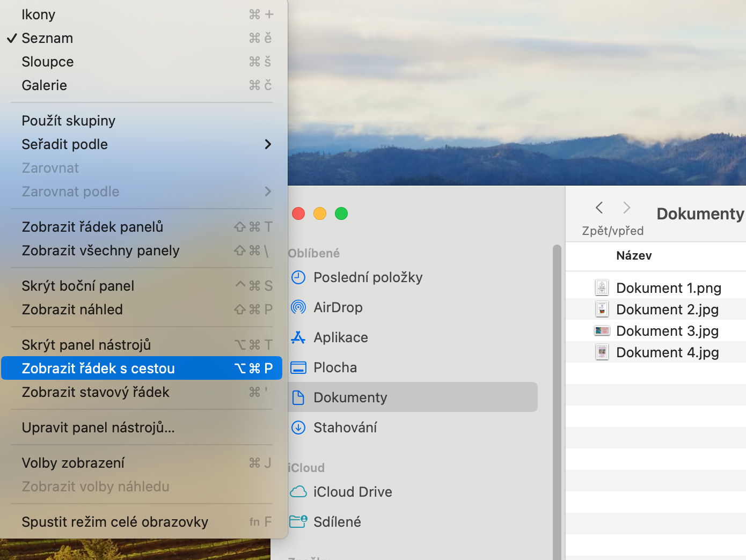Screen dimensions: 746x560
Task: Click the AirDrop sidebar icon
Action: (298, 307)
